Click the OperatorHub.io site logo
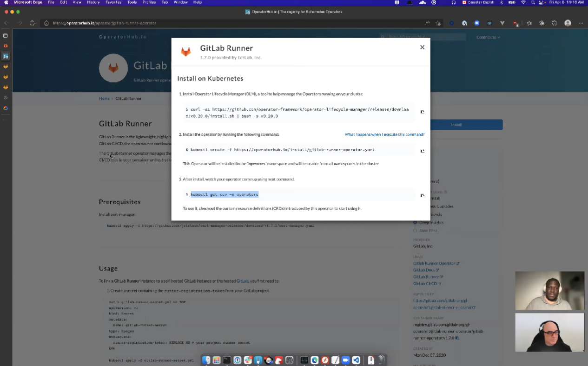Image resolution: width=588 pixels, height=366 pixels. [123, 37]
